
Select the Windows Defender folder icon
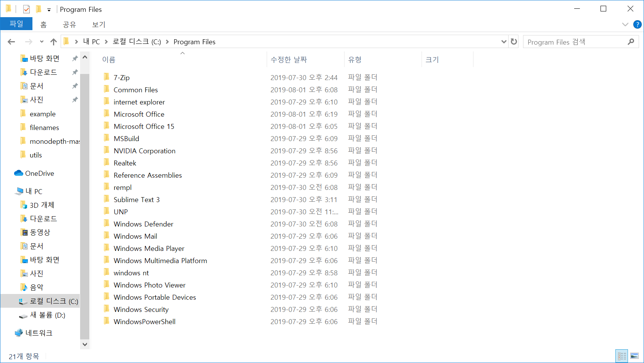[x=106, y=223]
